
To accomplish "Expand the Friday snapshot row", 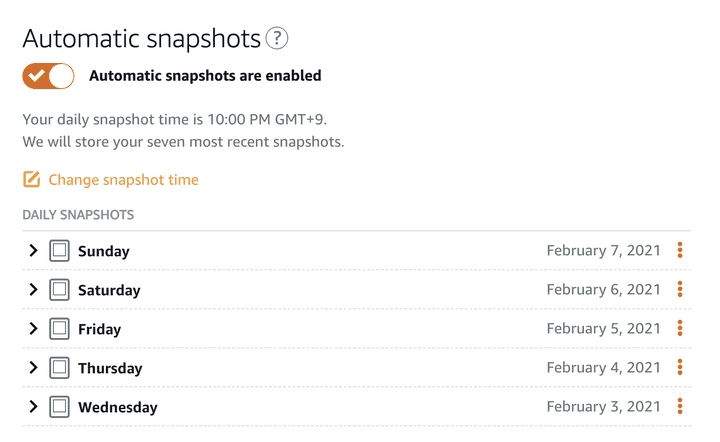I will (x=33, y=328).
